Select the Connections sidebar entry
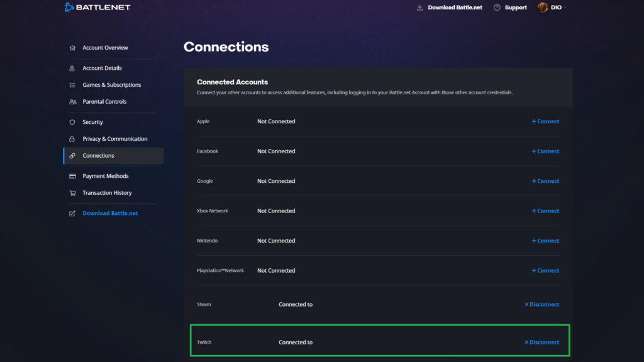644x362 pixels. 98,155
